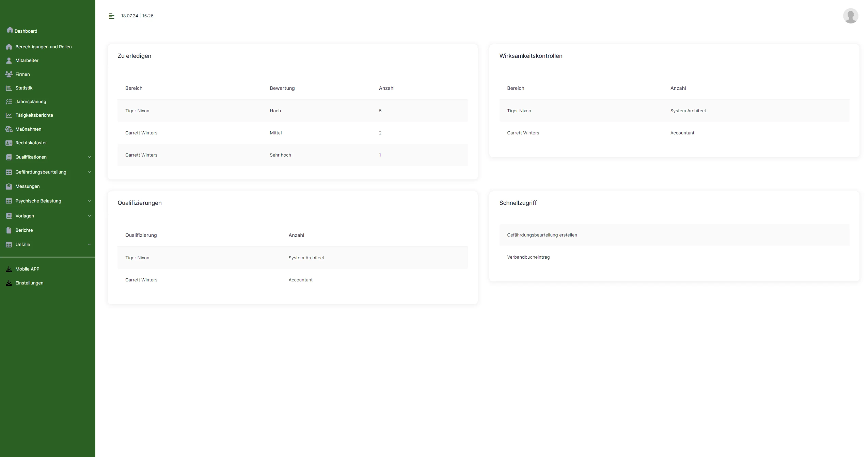Screen dimensions: 868x457
Task: Open Rechtskataster
Action: click(31, 143)
